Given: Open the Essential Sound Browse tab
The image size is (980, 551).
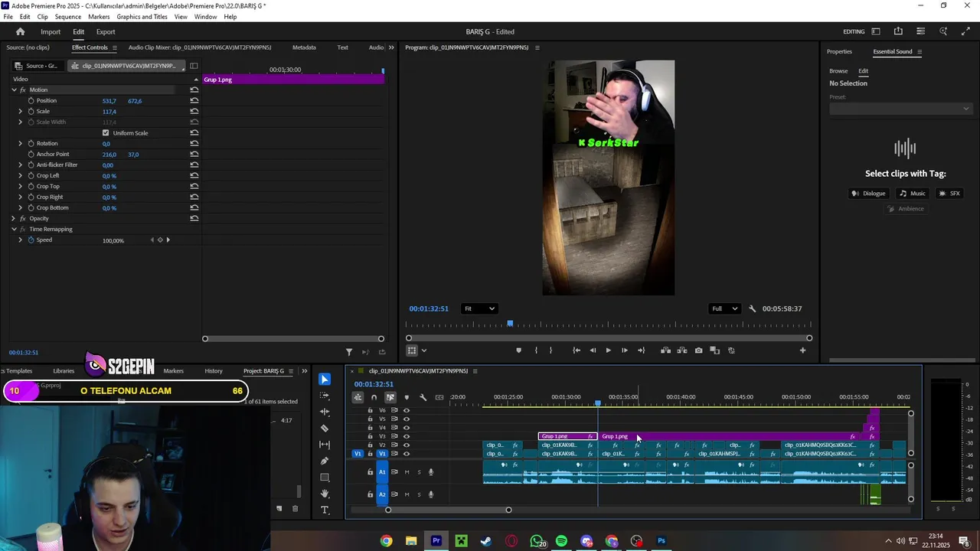Looking at the screenshot, I should (x=838, y=70).
